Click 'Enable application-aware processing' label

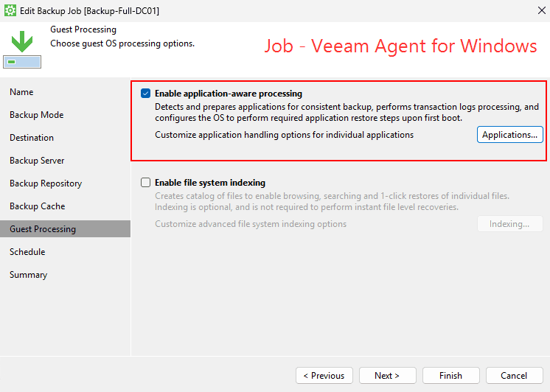pyautogui.click(x=229, y=94)
